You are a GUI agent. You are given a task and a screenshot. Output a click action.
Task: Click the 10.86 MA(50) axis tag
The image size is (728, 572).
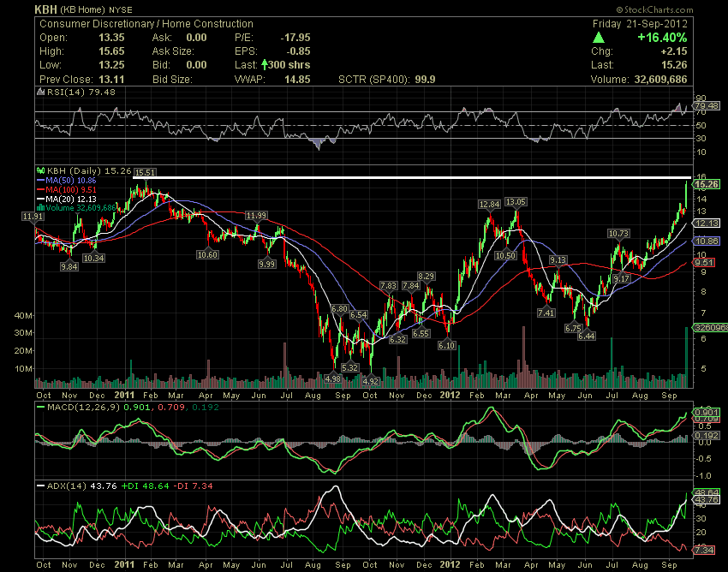[707, 241]
